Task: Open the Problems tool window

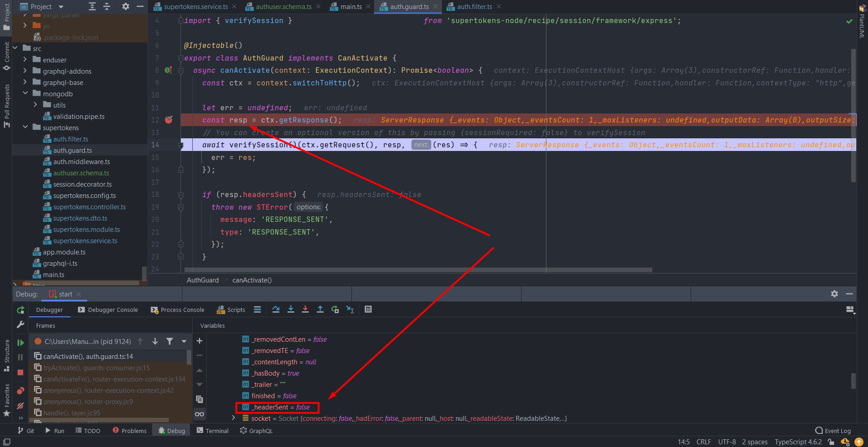Action: [x=129, y=431]
